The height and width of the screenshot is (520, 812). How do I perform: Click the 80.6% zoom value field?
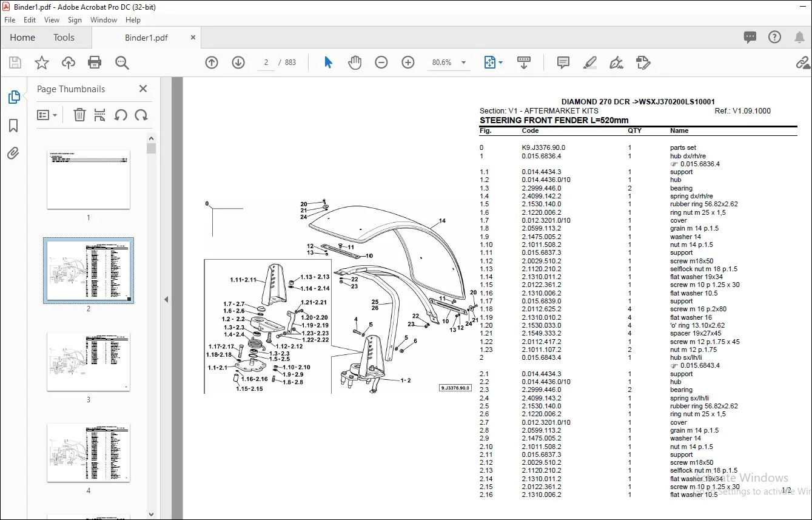[441, 62]
